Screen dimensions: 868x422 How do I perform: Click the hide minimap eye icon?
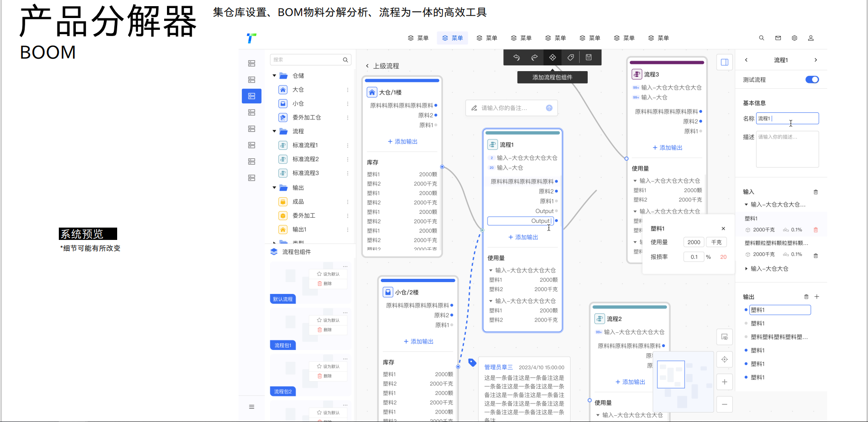coord(724,337)
